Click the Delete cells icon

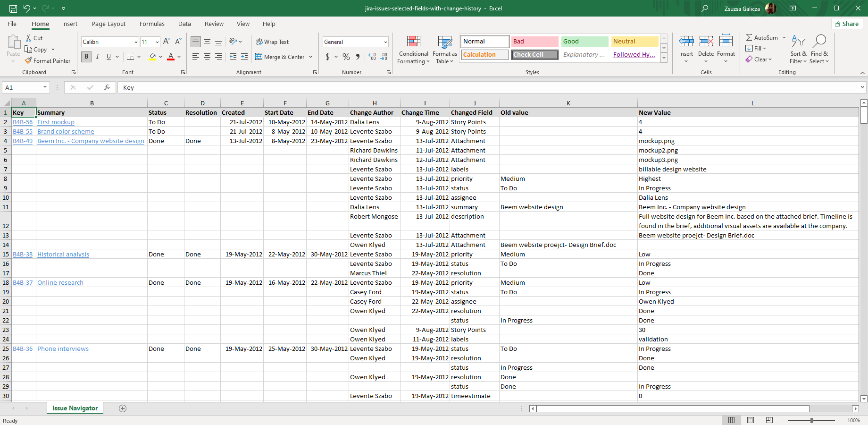pos(706,42)
